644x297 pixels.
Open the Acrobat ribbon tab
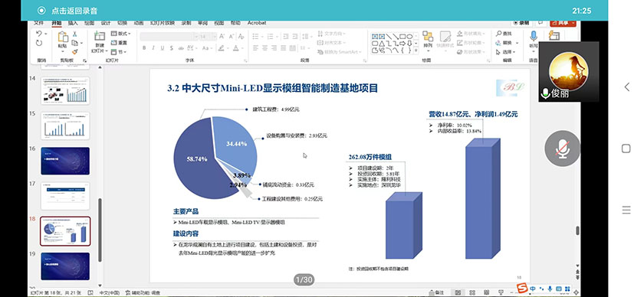(257, 23)
